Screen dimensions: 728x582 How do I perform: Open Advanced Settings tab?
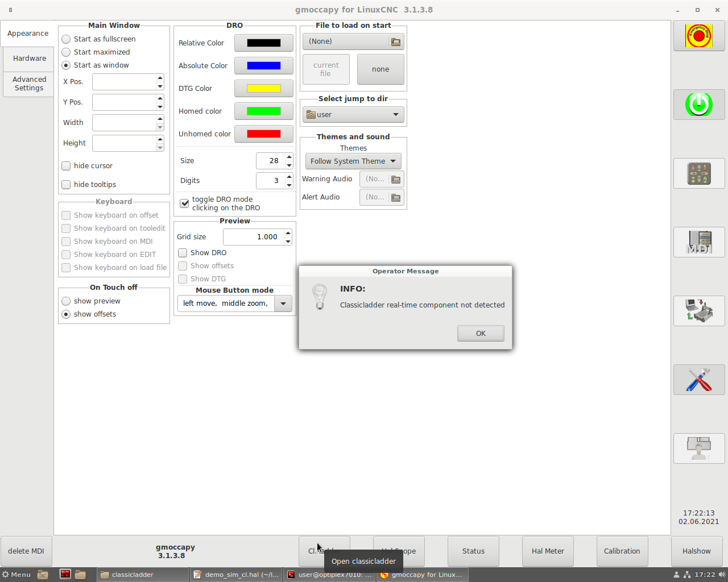(30, 84)
